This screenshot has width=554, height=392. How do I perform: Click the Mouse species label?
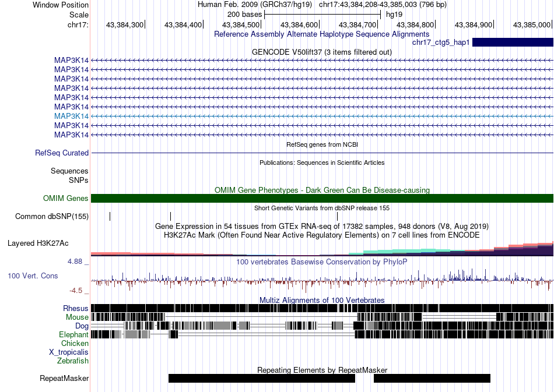point(77,317)
